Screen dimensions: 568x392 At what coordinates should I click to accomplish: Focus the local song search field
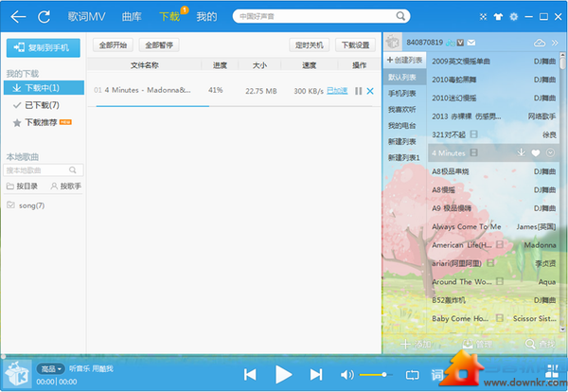pos(44,169)
